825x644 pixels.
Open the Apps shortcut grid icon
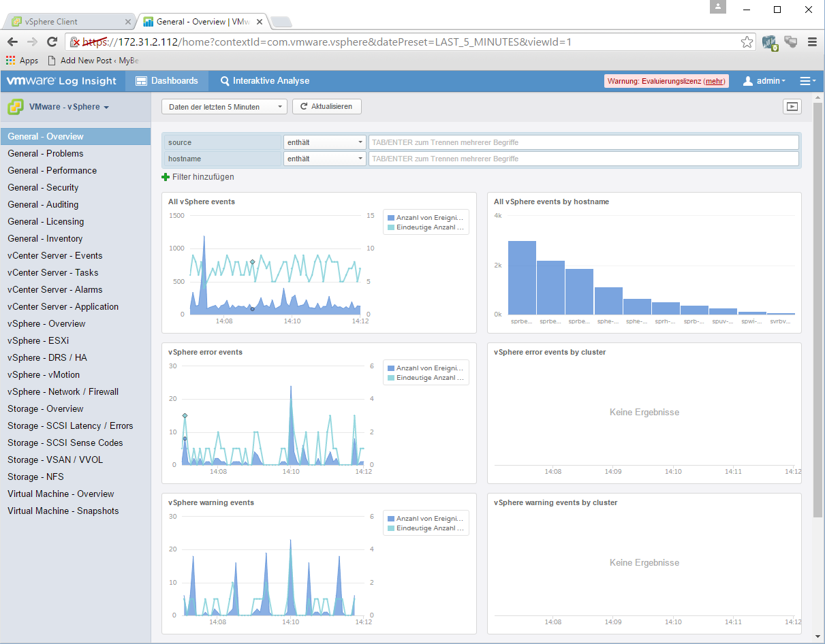pos(10,61)
